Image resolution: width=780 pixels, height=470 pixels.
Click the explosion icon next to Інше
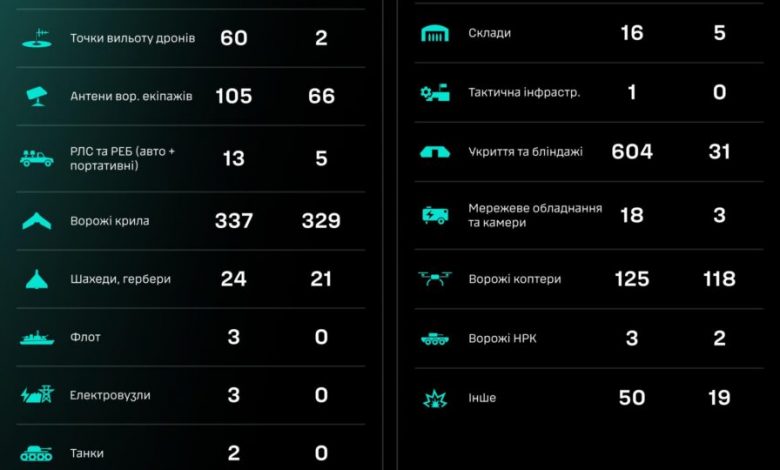[x=435, y=398]
